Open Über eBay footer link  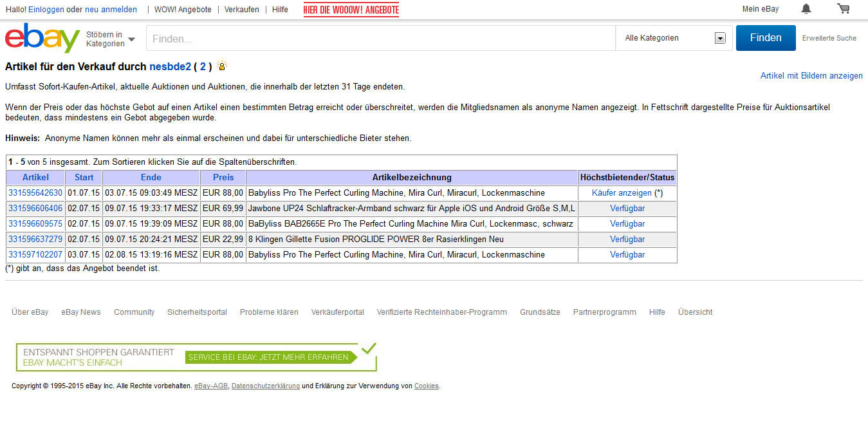tap(30, 312)
